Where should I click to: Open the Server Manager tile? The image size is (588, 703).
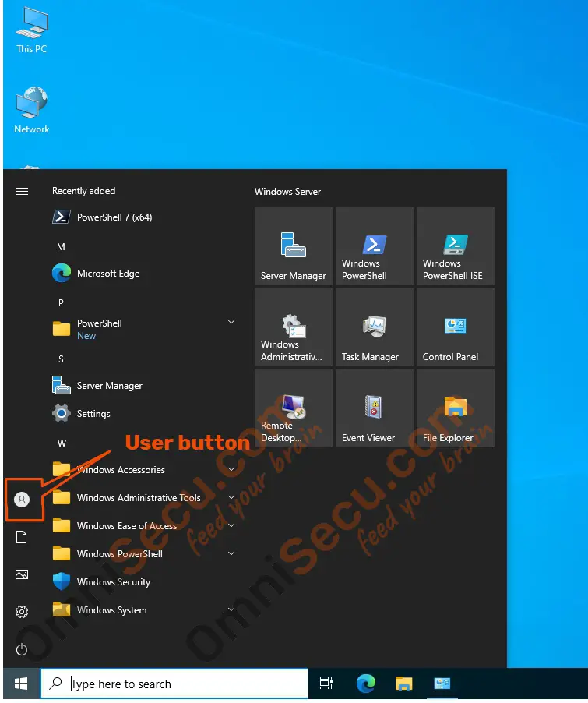click(x=294, y=246)
